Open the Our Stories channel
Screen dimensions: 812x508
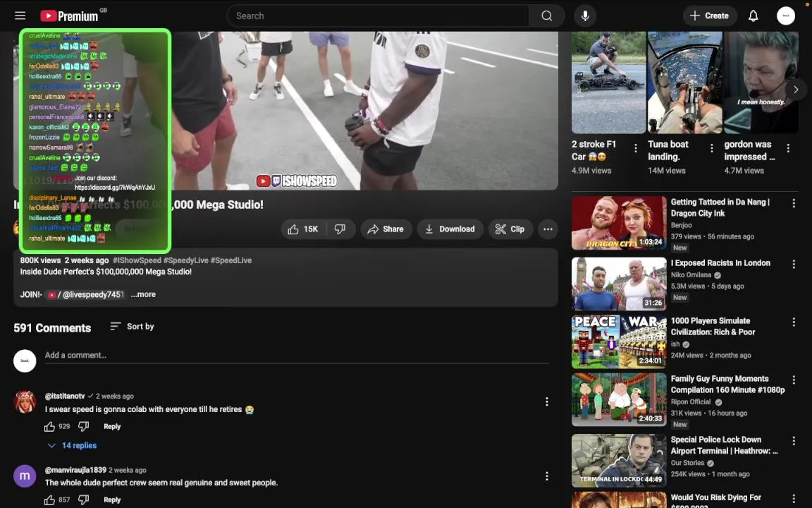688,464
